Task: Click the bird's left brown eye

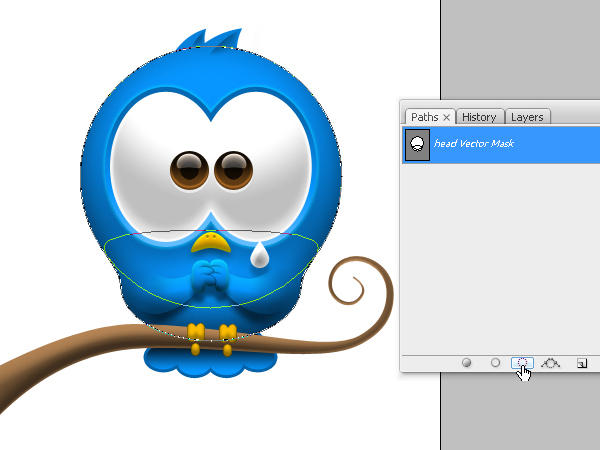Action: (189, 170)
